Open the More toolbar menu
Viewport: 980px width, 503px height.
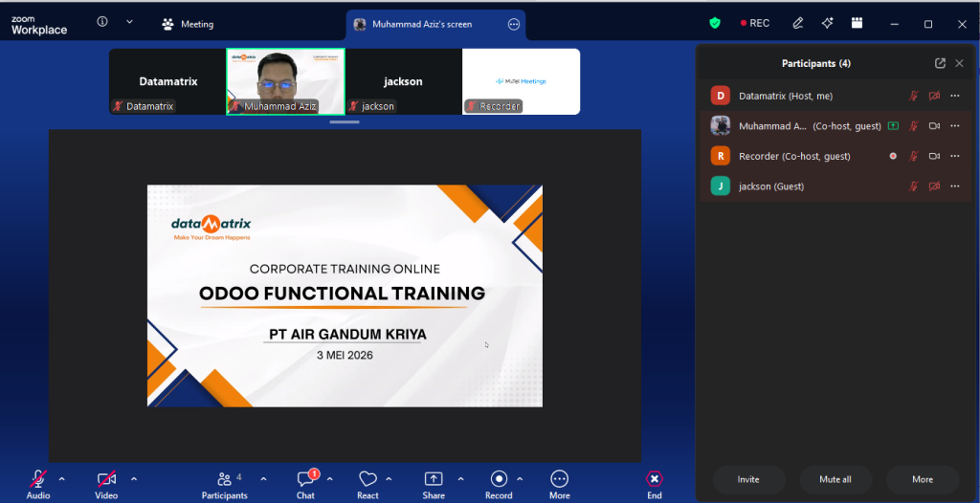point(559,486)
